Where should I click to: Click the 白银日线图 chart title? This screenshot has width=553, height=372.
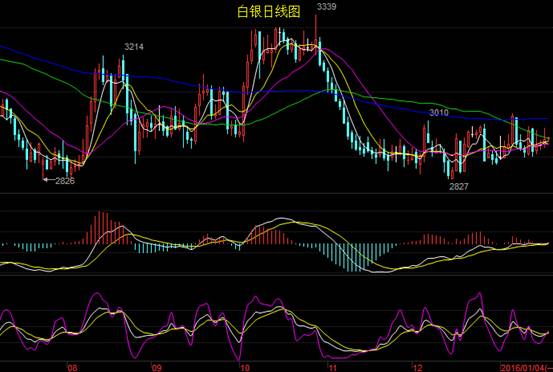(x=269, y=12)
